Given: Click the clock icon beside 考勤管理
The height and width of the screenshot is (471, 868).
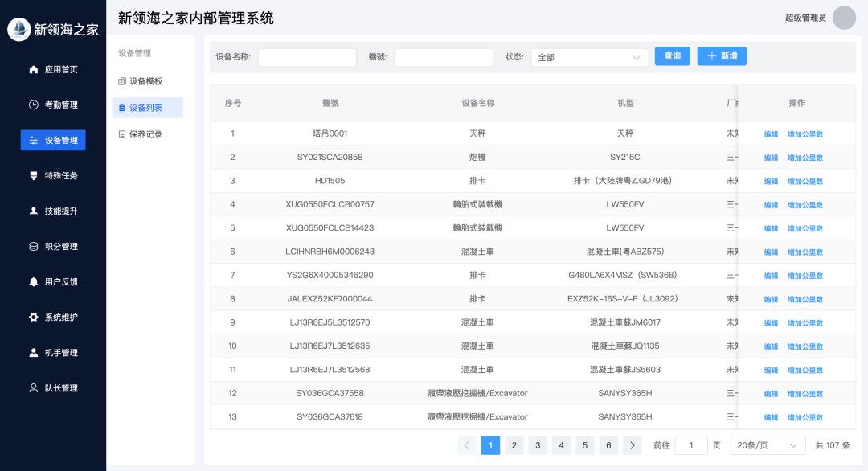Looking at the screenshot, I should pos(34,104).
